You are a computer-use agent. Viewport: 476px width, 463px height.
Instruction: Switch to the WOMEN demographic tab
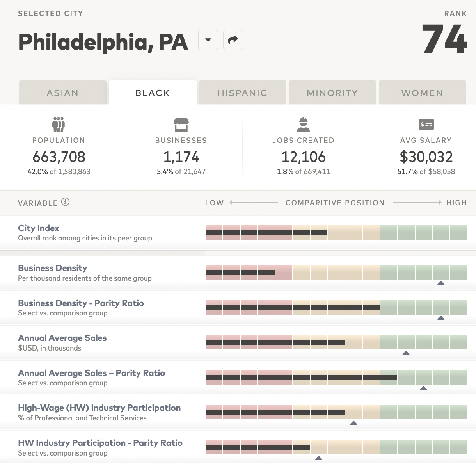(x=422, y=93)
